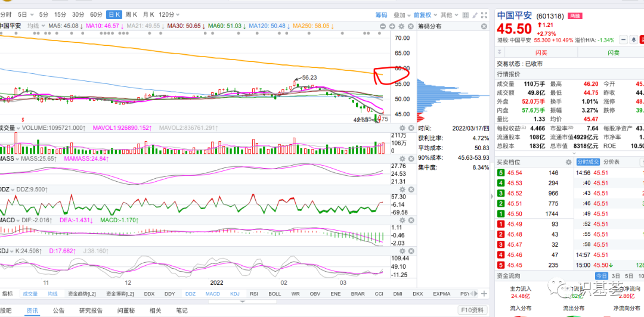
Task: Expand the 均线 moving average selector
Action: point(36,26)
